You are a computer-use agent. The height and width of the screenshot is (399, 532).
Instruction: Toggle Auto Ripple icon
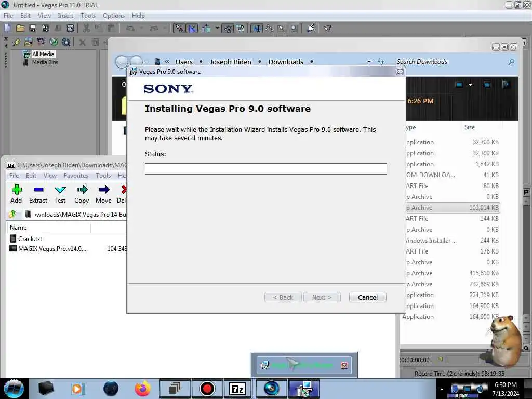click(206, 28)
